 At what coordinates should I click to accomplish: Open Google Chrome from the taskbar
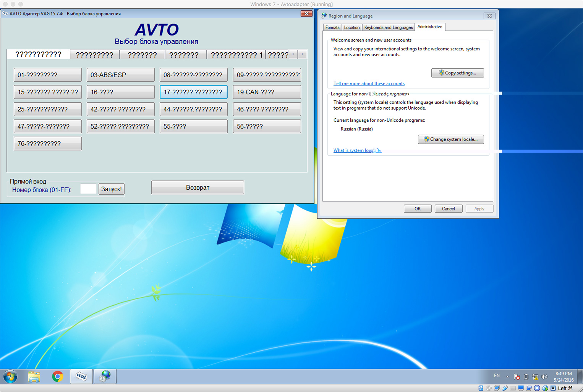tap(58, 376)
